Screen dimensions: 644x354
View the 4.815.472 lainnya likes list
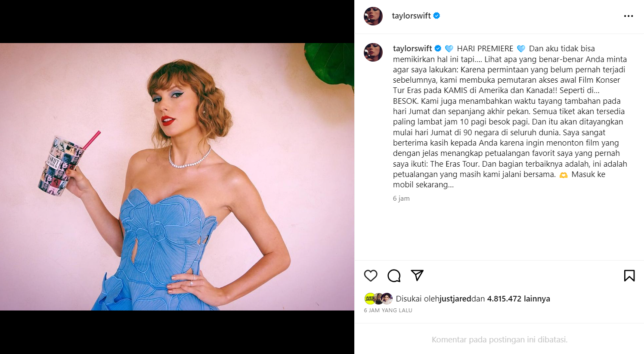[x=518, y=298]
